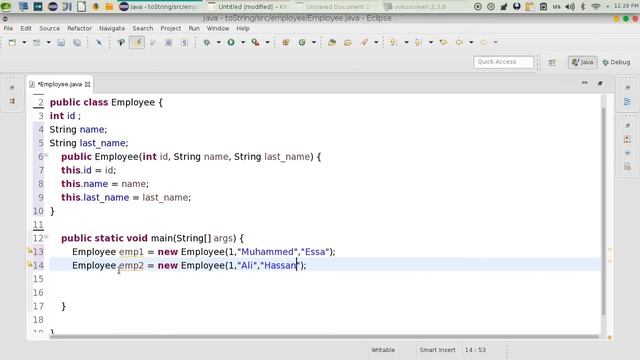Open the Project menu
Screen dimensions: 640x360
click(x=171, y=29)
